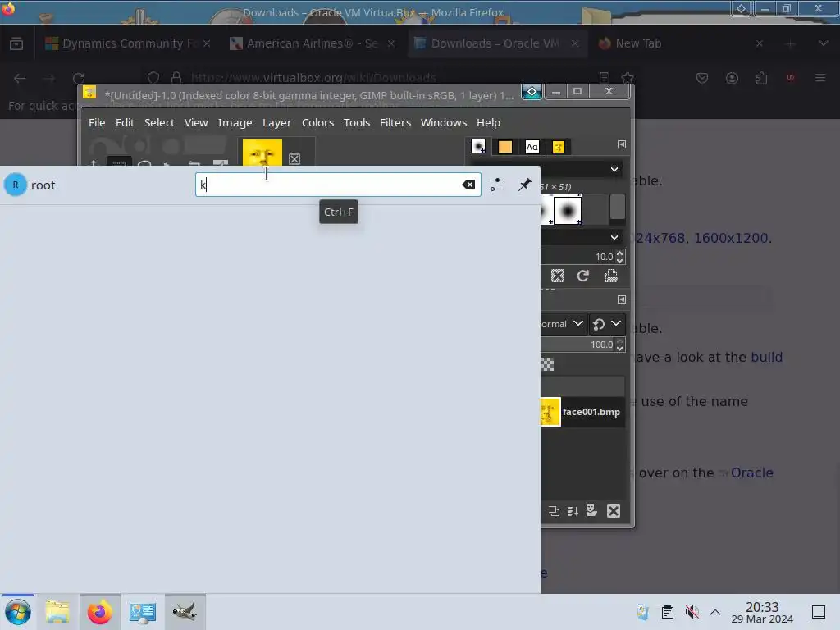Adjust brush spacing 10.0 stepper arrows
This screenshot has height=630, width=840.
coord(620,257)
